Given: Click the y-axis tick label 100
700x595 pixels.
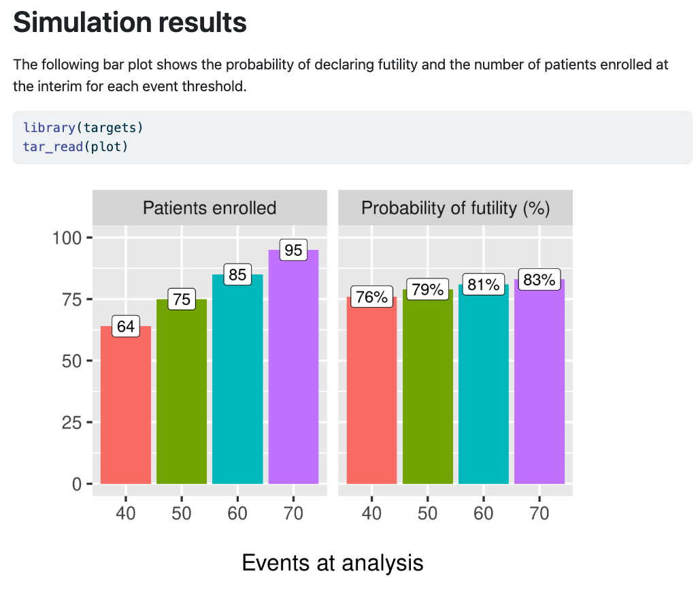Looking at the screenshot, I should (67, 238).
